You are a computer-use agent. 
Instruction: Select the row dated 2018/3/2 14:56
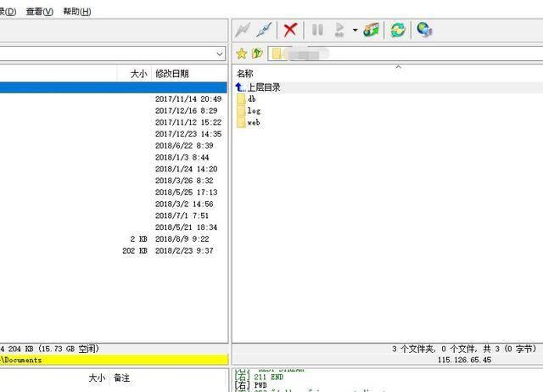113,204
